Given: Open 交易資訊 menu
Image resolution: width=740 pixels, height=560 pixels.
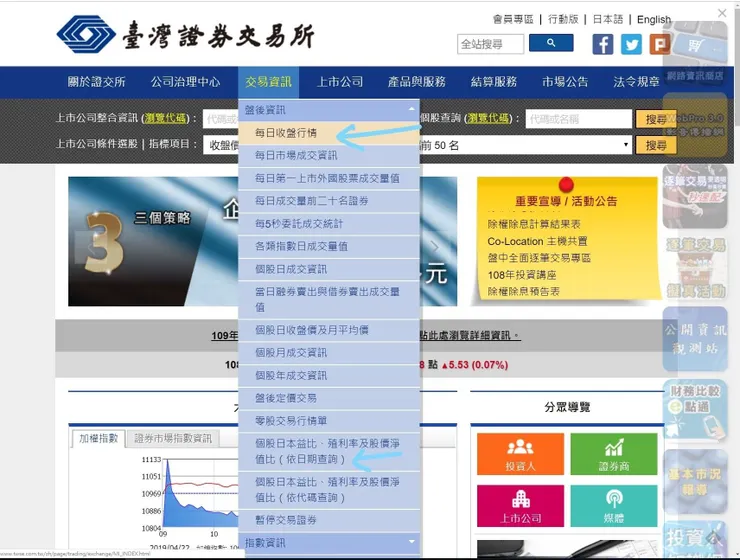Looking at the screenshot, I should click(x=269, y=82).
